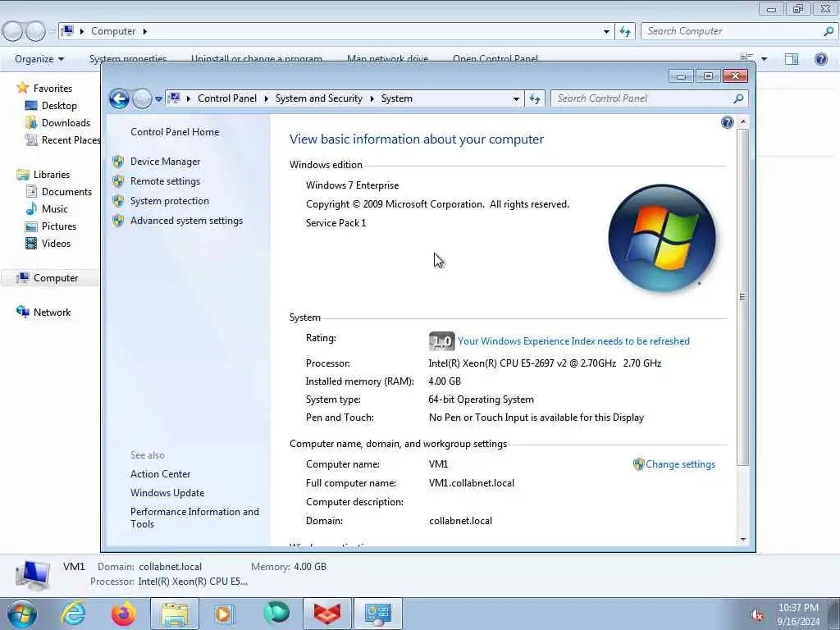The width and height of the screenshot is (840, 630).
Task: Select Pictures library
Action: pyautogui.click(x=59, y=226)
